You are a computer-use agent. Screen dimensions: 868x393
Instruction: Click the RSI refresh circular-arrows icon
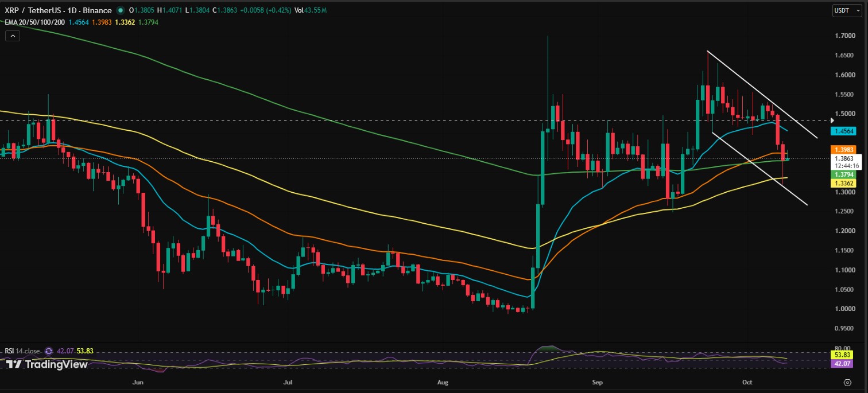49,351
